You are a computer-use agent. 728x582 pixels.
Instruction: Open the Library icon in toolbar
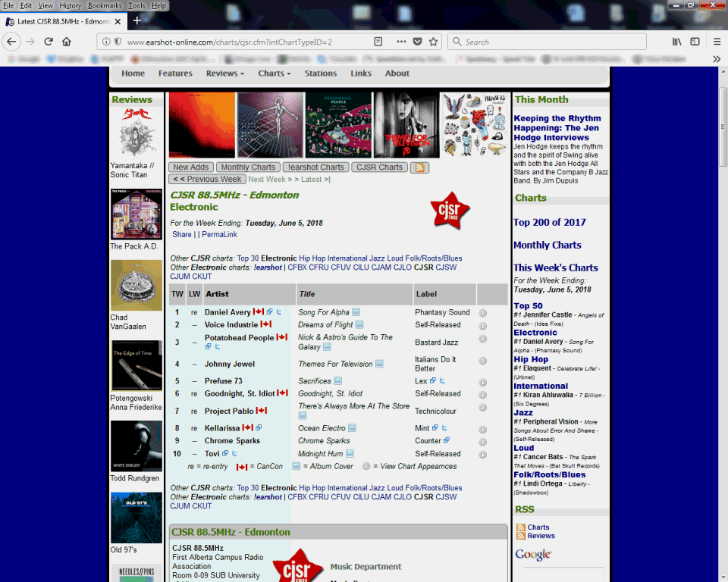677,42
